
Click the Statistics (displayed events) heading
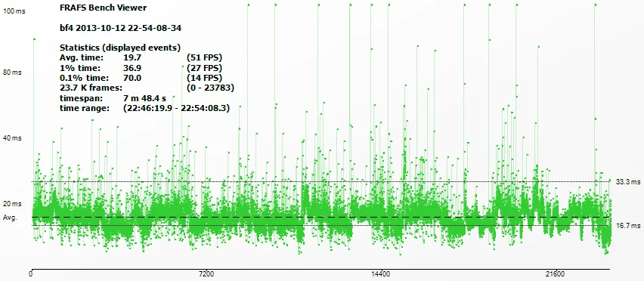(120, 47)
